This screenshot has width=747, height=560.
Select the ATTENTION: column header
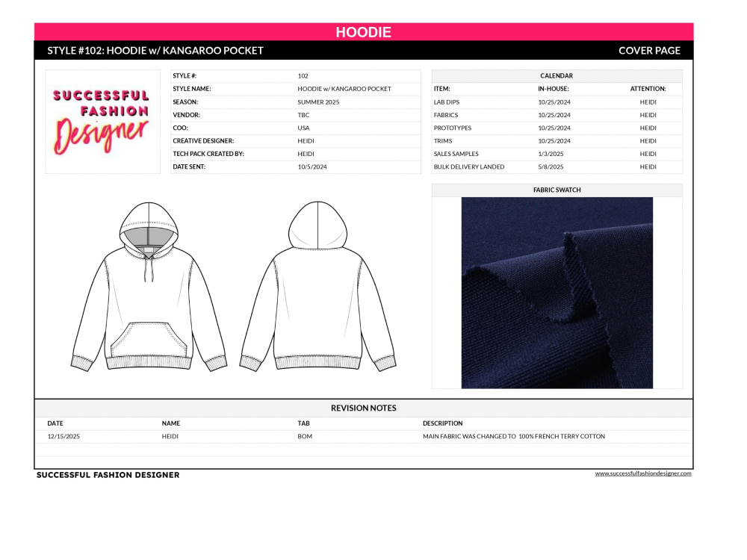648,89
